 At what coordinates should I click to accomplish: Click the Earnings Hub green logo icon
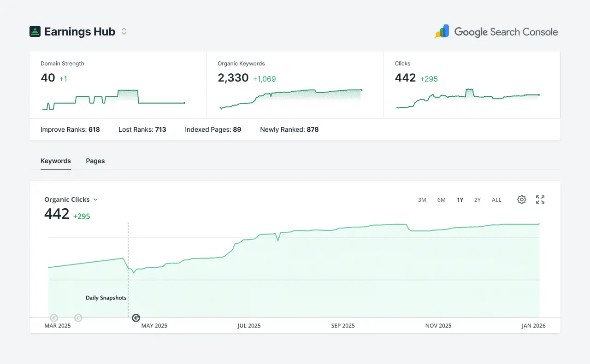point(35,31)
